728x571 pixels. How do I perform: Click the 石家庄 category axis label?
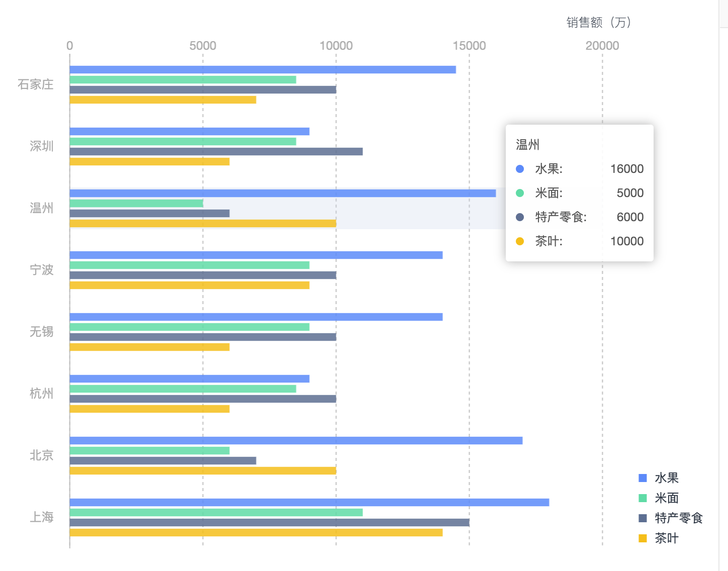point(35,85)
